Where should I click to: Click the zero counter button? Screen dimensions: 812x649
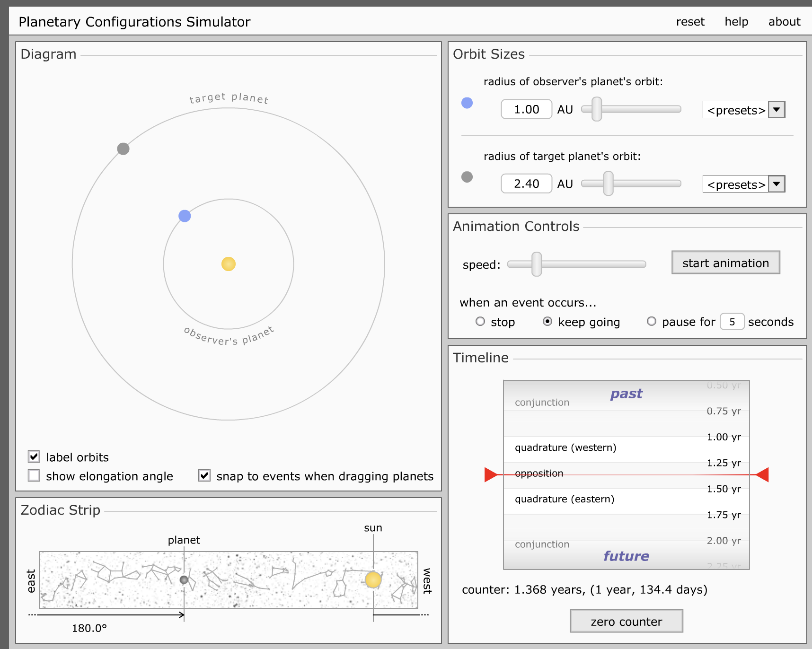[626, 621]
